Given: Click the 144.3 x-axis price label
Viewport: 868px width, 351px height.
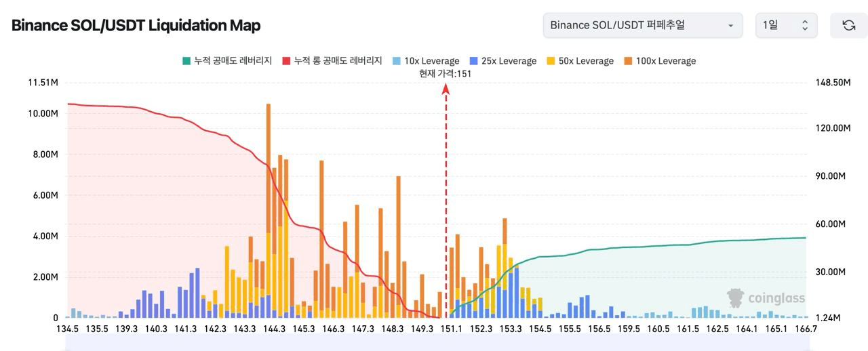Looking at the screenshot, I should coord(274,329).
